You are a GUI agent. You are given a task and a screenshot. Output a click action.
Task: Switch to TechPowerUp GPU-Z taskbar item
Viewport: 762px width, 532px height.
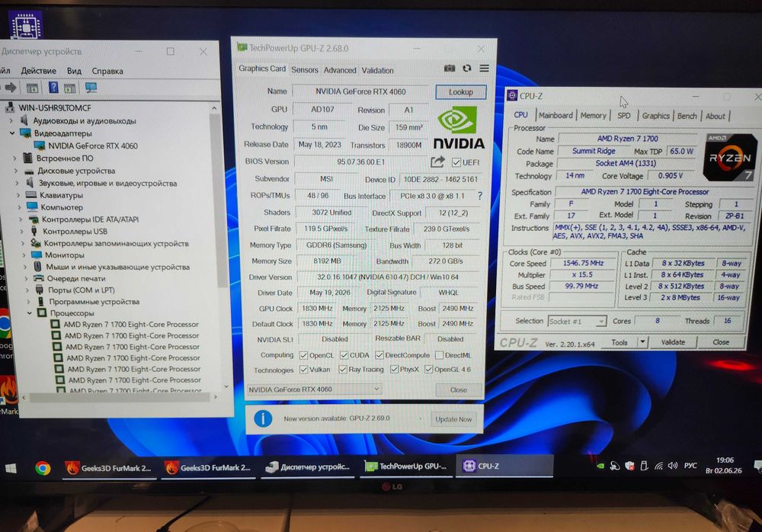point(406,466)
